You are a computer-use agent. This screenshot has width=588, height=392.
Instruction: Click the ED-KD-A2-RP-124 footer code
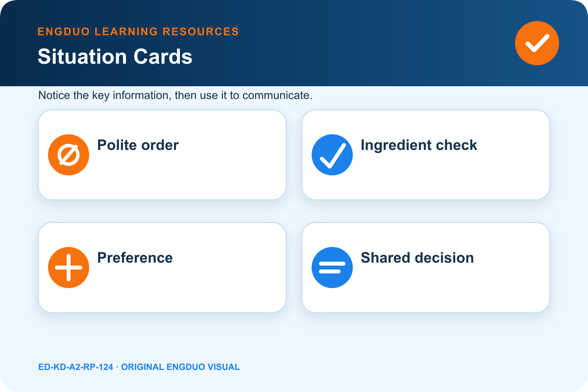(75, 367)
